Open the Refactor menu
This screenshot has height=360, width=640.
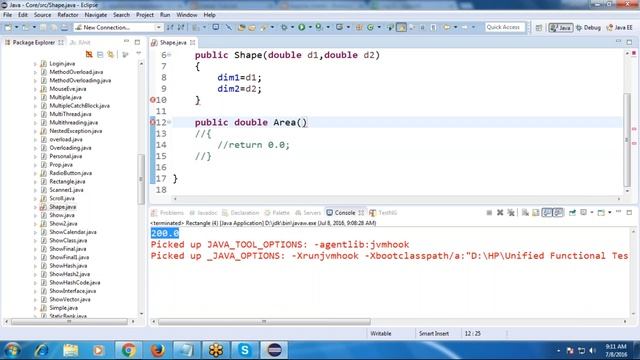coord(68,15)
